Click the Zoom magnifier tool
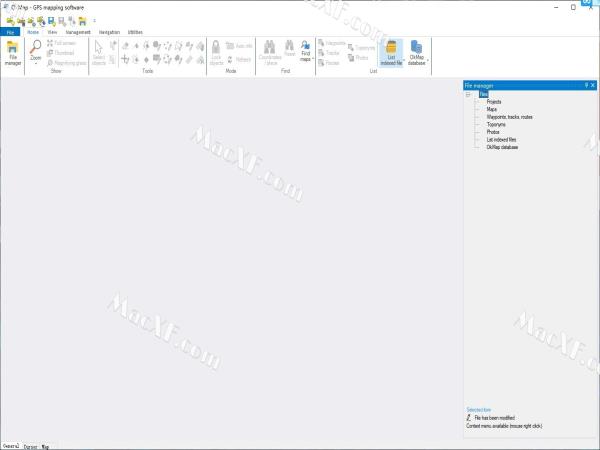Viewport: 600px width, 450px height. [x=36, y=50]
